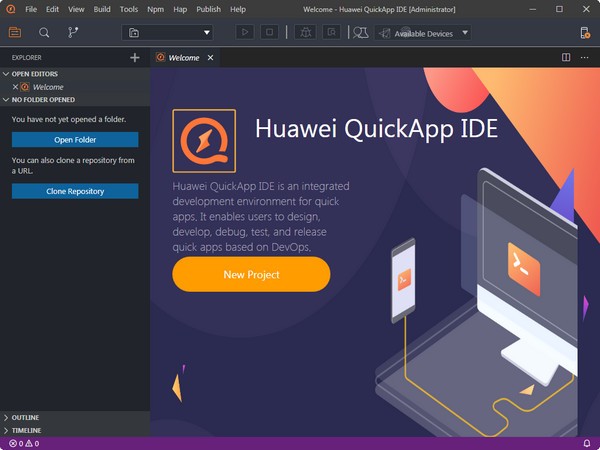Click the Debug bug icon
Screen dimensions: 600x450
[305, 33]
